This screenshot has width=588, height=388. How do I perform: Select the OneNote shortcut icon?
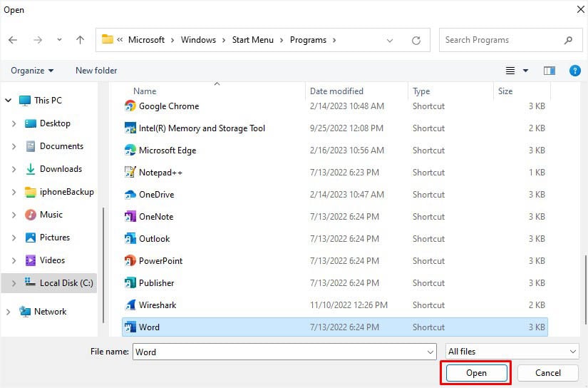click(x=130, y=217)
